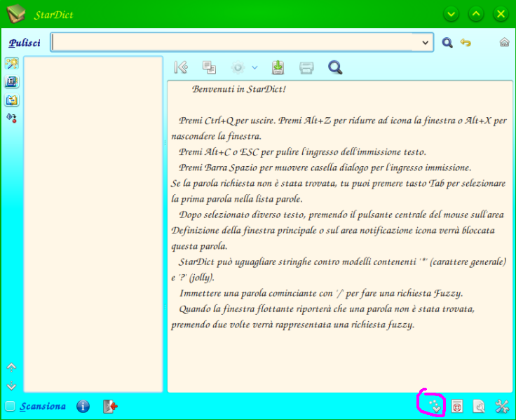Select the yellow dictionary tree icon in the sidebar
This screenshot has width=516, height=420.
point(12,100)
